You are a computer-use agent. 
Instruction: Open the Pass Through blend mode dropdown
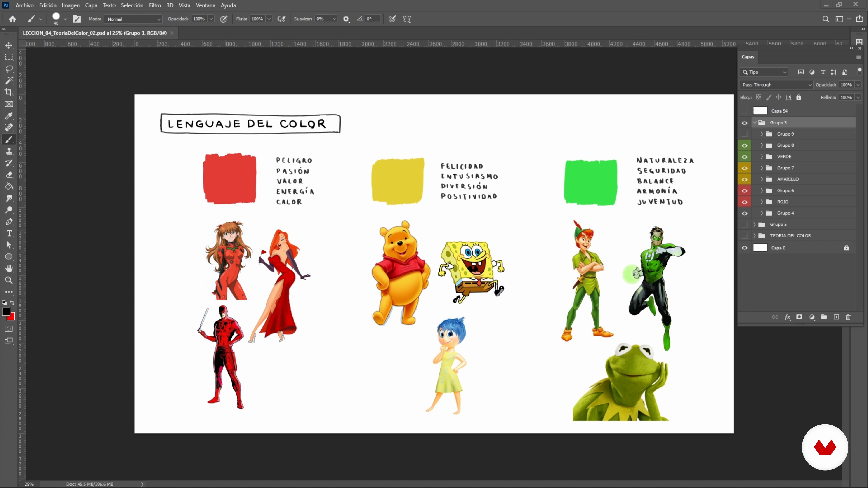coord(776,85)
